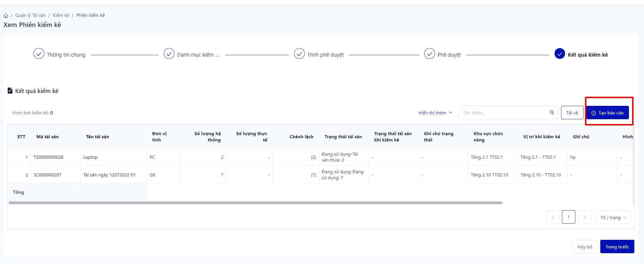Viewport: 644px width, 264px height.
Task: Open Quản lý Tài sản breadcrumb link
Action: 30,15
